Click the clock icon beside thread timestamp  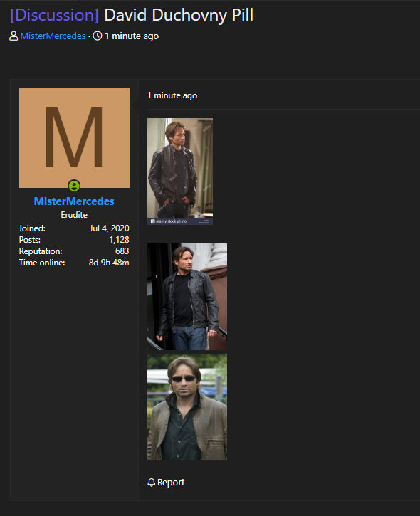(98, 36)
